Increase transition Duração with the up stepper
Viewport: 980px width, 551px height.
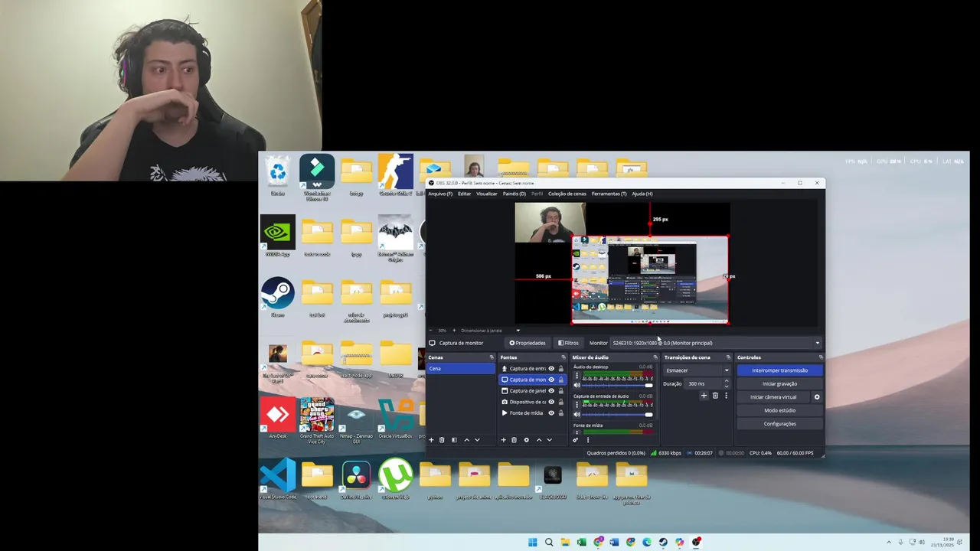(727, 381)
